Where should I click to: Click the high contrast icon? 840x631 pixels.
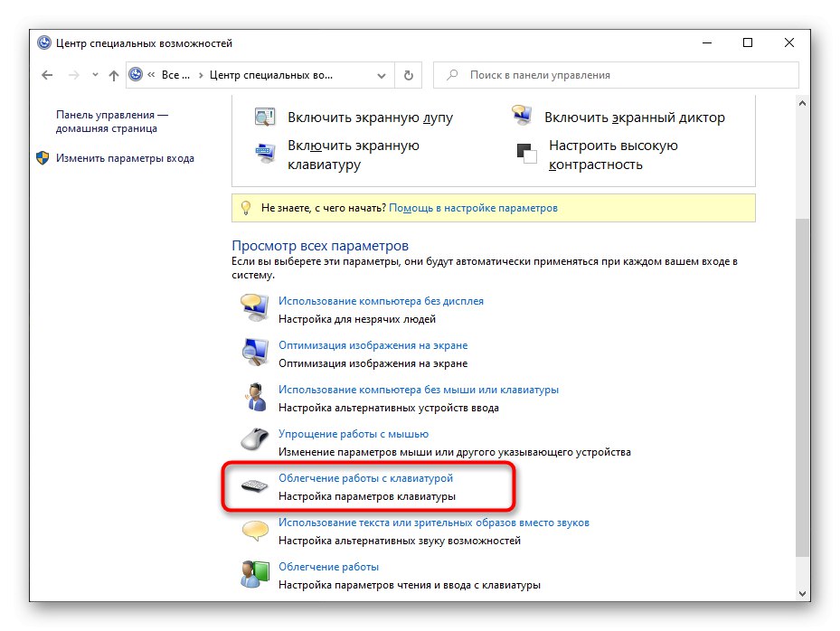tap(526, 153)
